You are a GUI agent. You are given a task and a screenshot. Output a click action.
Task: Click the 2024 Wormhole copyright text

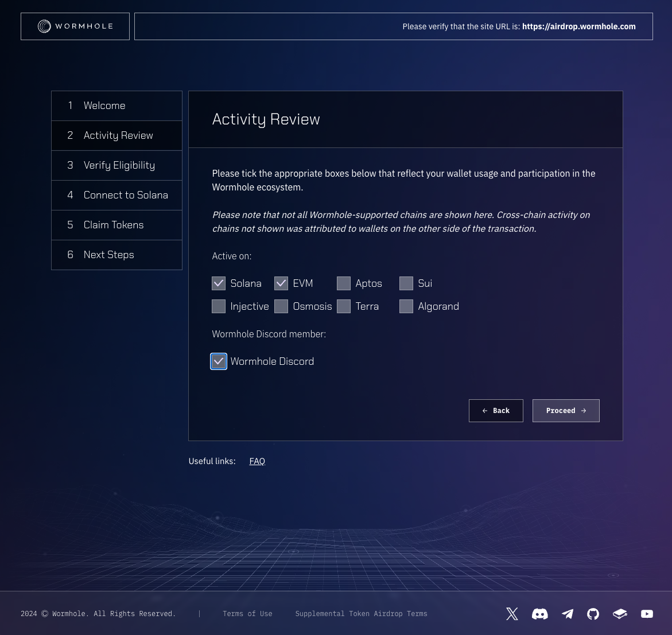[98, 614]
